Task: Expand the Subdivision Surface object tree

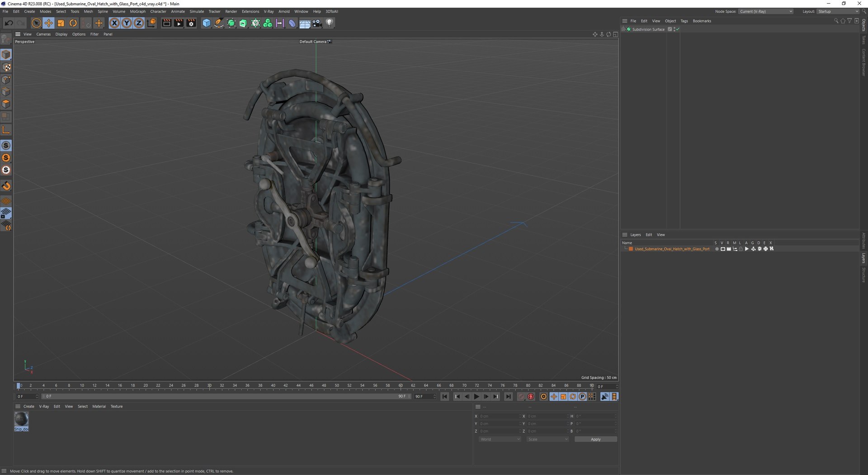Action: (x=623, y=29)
